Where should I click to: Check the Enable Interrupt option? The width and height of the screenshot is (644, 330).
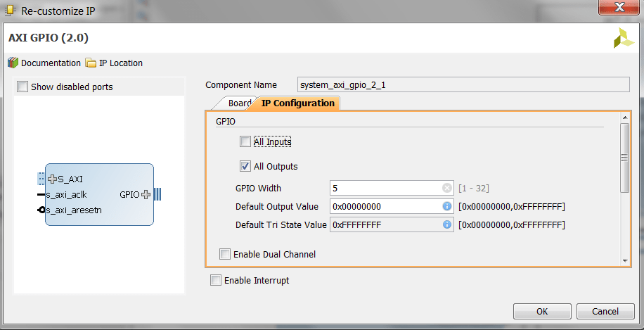tap(216, 281)
